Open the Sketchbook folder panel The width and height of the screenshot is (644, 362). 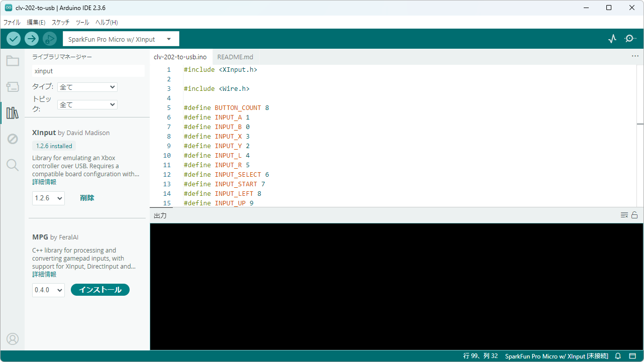click(13, 61)
